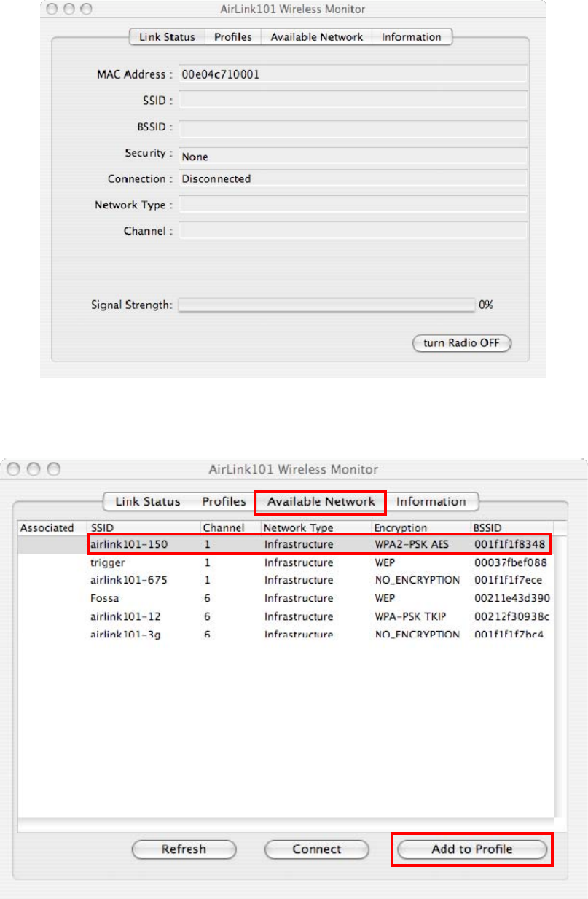
Task: Select the trigger network row
Action: [286, 562]
